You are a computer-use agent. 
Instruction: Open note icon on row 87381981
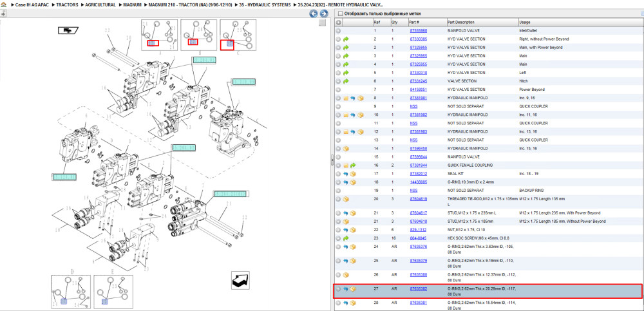point(346,98)
